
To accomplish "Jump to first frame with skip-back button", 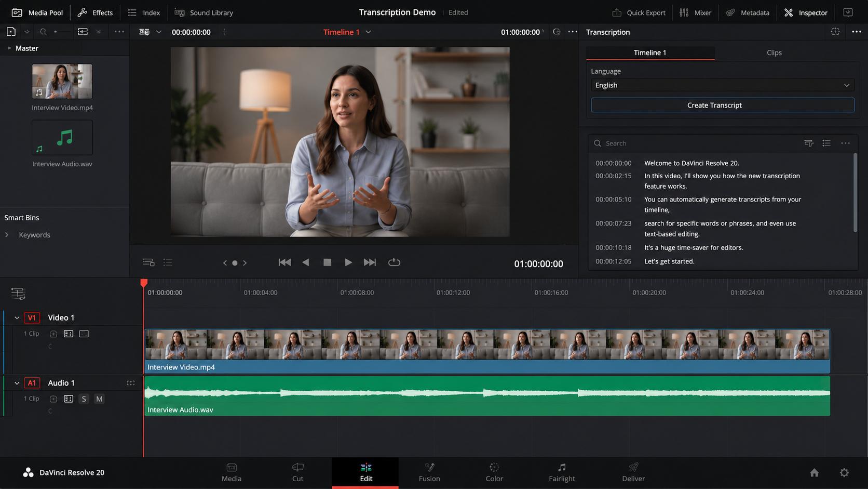I will (284, 262).
